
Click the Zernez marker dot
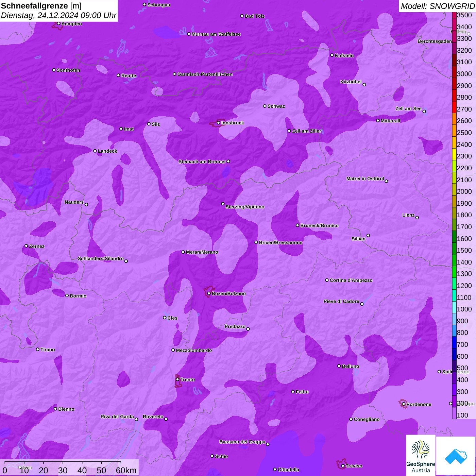27,246
